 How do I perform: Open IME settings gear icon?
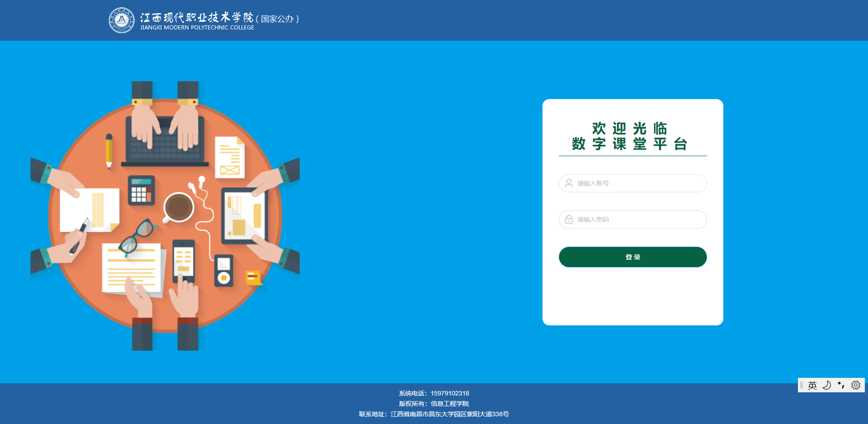pos(855,385)
